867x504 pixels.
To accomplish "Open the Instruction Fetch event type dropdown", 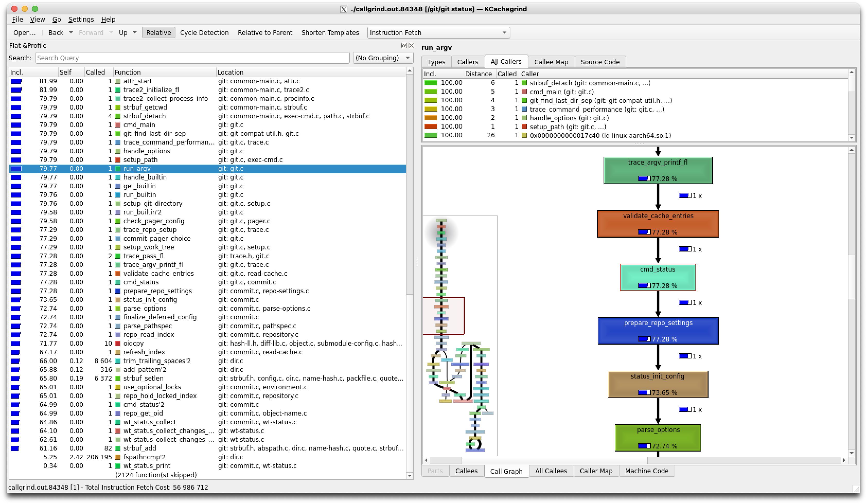I will [438, 33].
